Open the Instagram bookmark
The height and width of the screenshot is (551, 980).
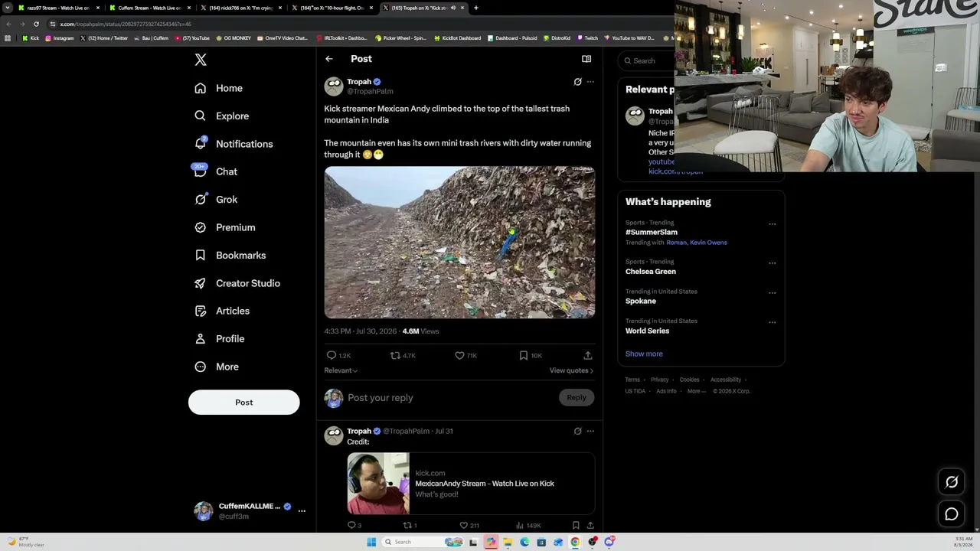pos(59,38)
